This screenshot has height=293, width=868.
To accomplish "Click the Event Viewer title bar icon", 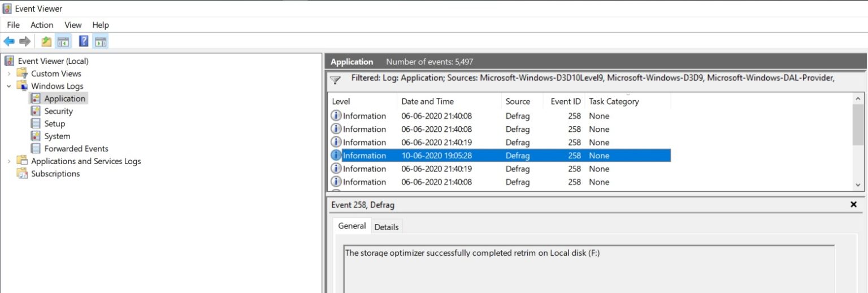I will tap(7, 8).
